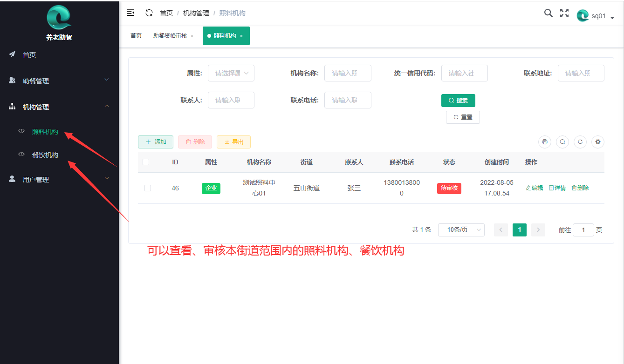Collapse the sidebar with the menu fold icon
This screenshot has width=624, height=364.
(x=130, y=13)
